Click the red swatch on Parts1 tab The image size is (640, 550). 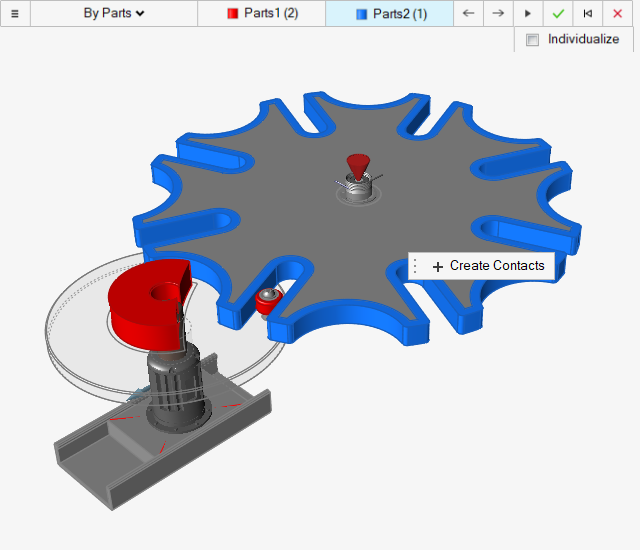pos(233,14)
